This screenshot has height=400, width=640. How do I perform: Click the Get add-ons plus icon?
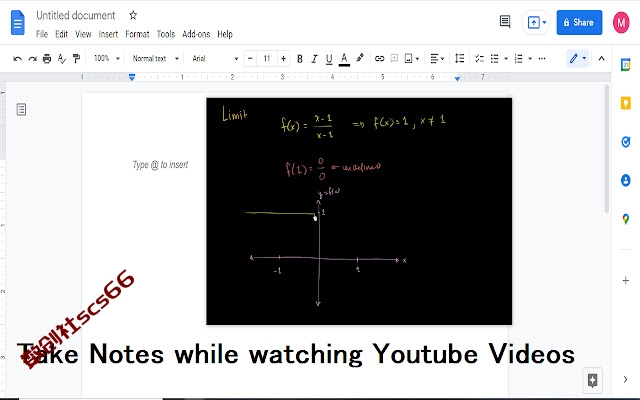(625, 280)
